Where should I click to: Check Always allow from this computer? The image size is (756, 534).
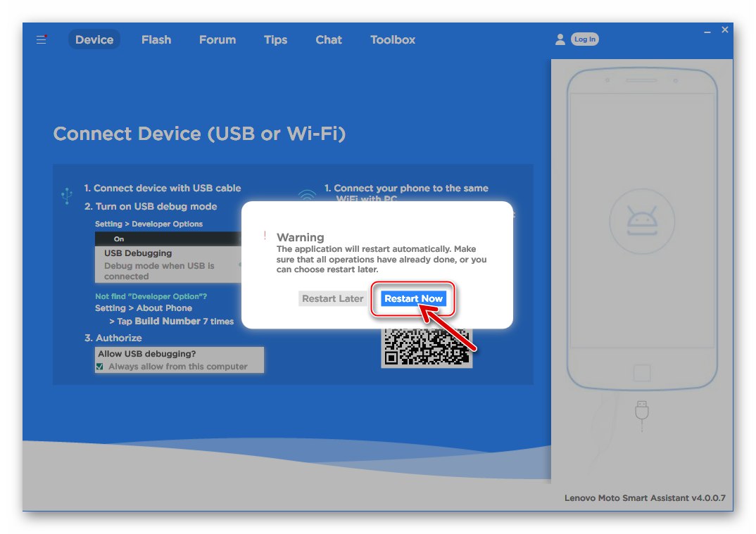pyautogui.click(x=100, y=367)
